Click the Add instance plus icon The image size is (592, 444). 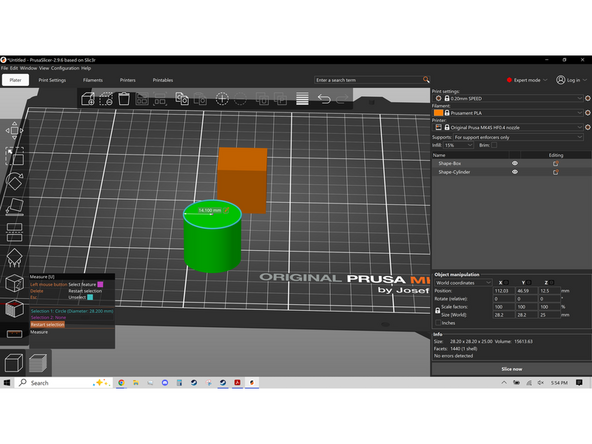222,99
